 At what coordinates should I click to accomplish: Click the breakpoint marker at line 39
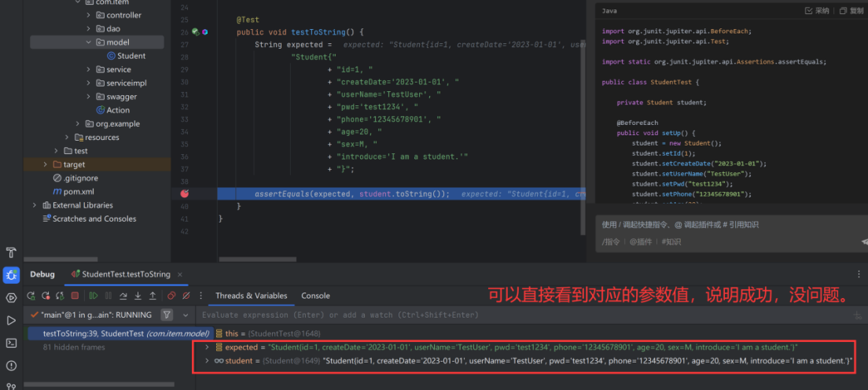coord(185,193)
